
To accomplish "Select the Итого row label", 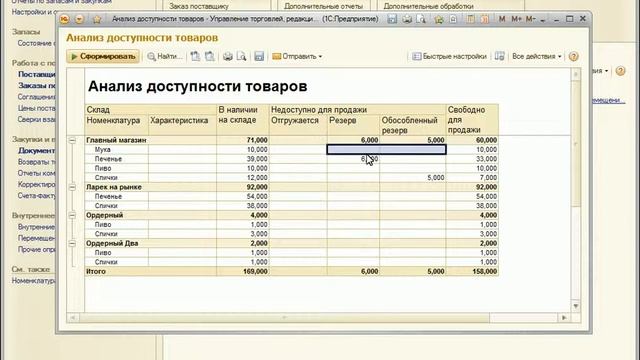I will coord(96,271).
